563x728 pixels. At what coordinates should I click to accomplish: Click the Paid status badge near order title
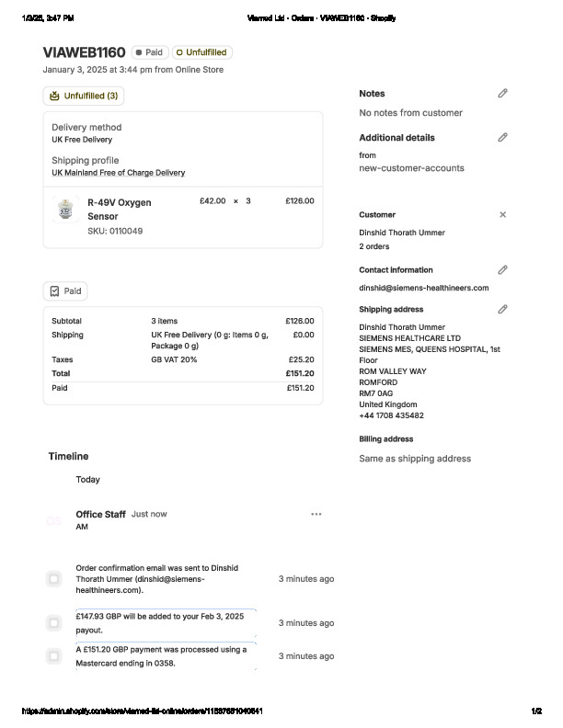pyautogui.click(x=149, y=52)
